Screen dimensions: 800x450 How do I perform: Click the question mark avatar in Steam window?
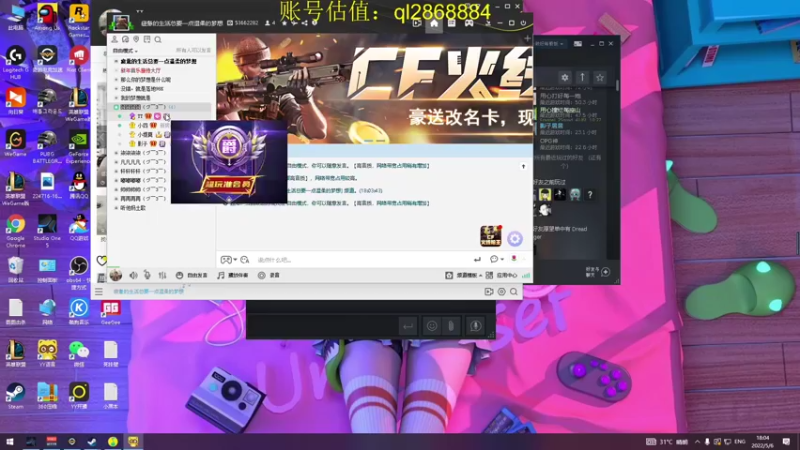point(590,194)
